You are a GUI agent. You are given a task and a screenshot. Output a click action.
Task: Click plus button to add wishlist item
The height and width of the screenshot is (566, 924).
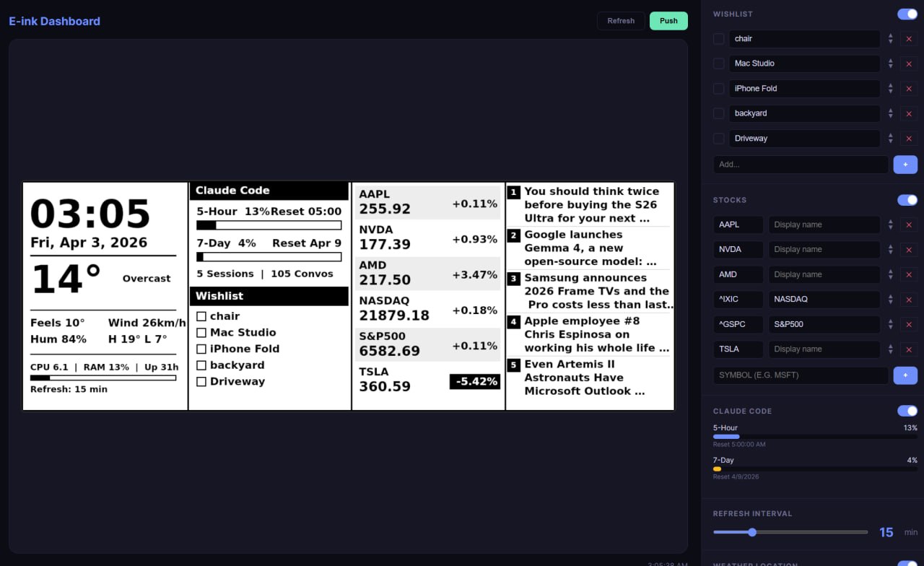pos(905,165)
